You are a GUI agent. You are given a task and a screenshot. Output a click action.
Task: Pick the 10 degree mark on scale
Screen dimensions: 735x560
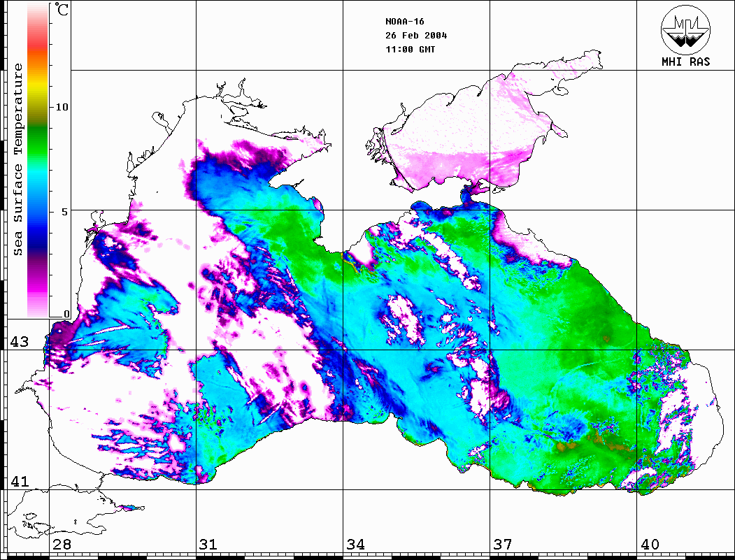tap(62, 107)
